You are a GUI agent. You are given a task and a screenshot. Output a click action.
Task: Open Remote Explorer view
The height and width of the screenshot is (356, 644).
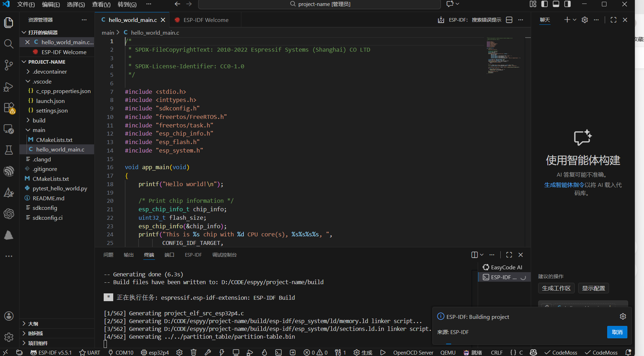coord(8,129)
